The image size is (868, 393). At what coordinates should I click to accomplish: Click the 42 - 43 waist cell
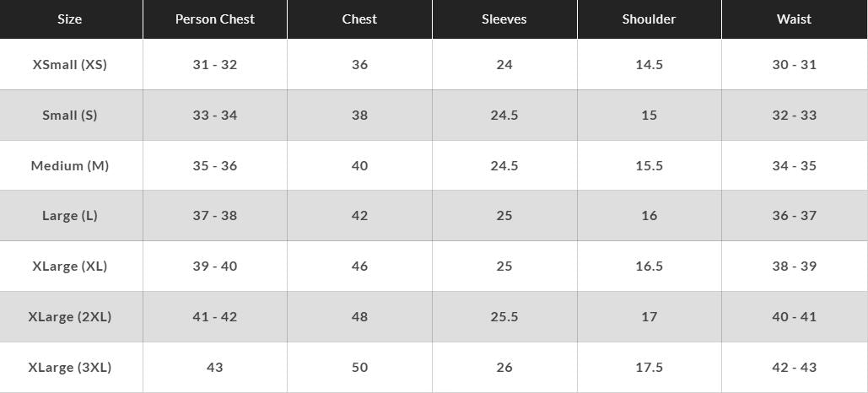point(794,367)
